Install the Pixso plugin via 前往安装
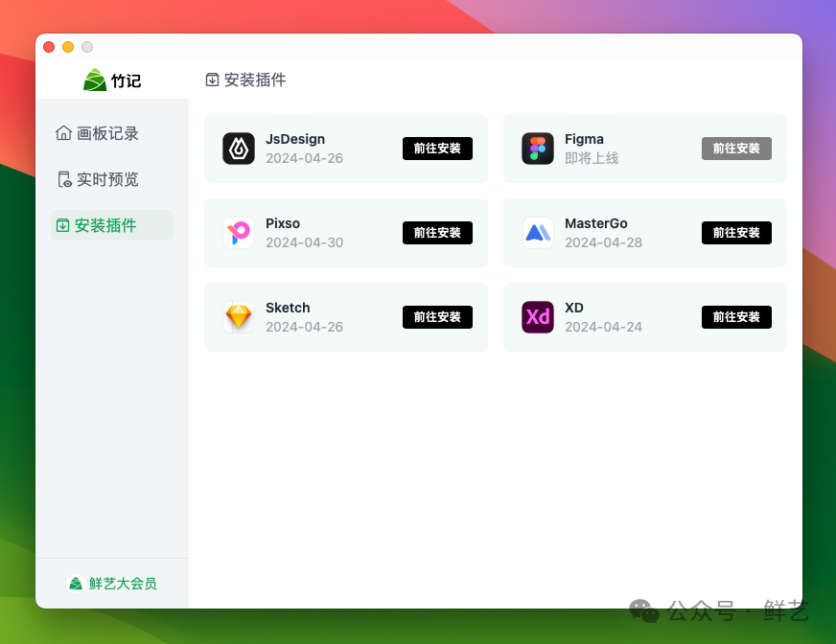 tap(437, 233)
